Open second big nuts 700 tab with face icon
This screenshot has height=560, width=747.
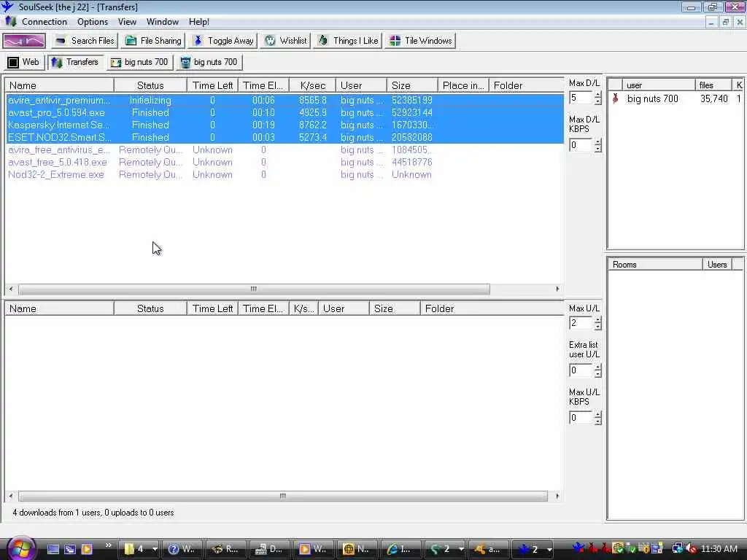(x=209, y=62)
